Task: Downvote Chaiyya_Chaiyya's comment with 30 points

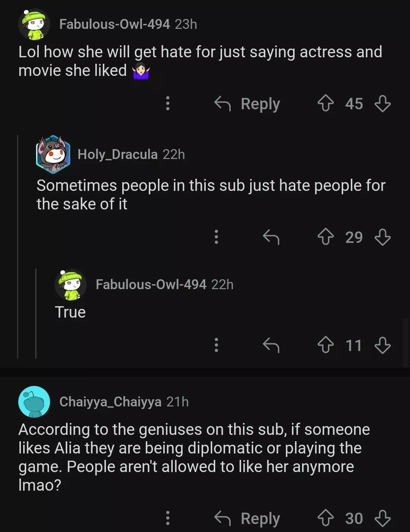Action: pyautogui.click(x=382, y=518)
